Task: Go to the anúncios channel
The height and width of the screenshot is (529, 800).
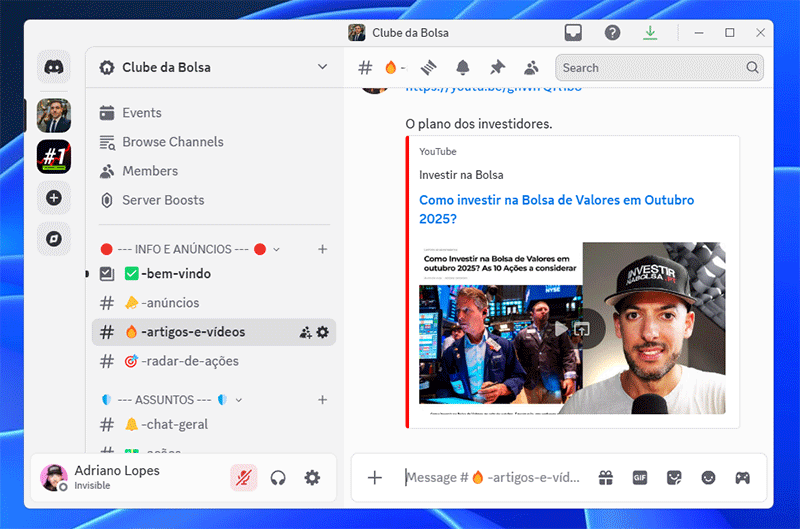Action: (214, 303)
